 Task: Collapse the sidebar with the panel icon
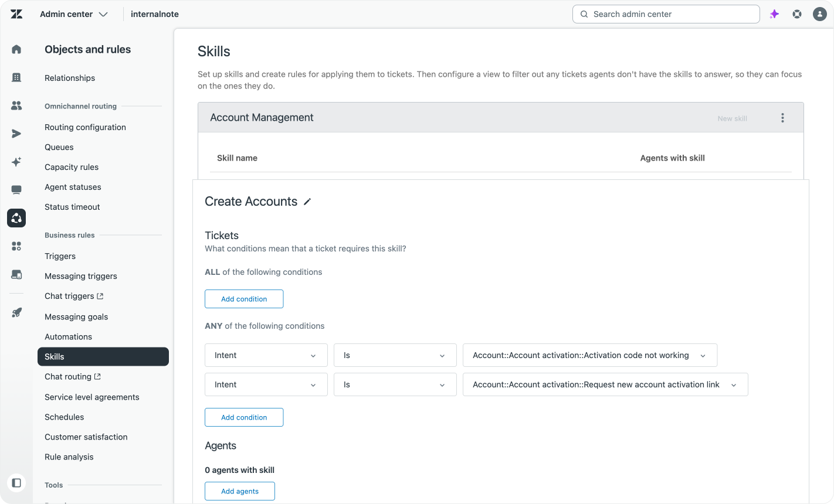pyautogui.click(x=16, y=483)
